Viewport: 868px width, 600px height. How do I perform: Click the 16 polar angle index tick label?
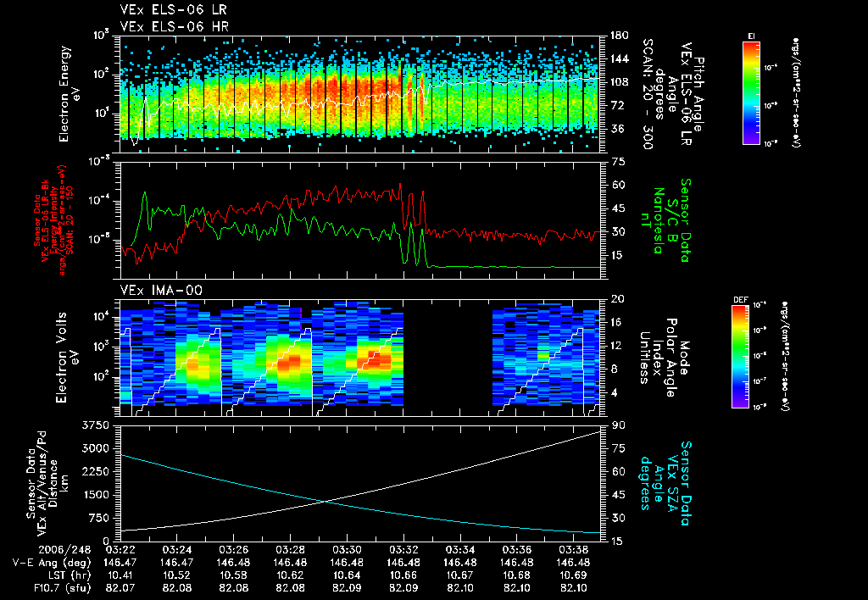(x=616, y=322)
